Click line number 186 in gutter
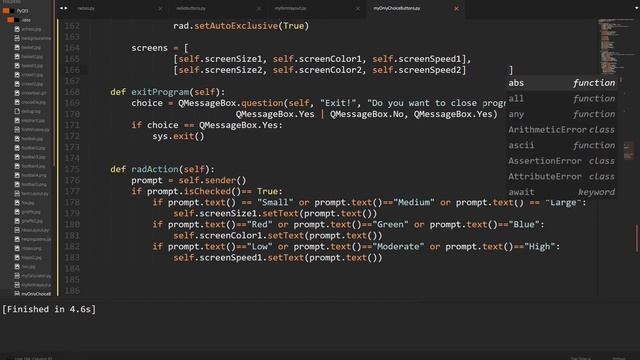Viewport: 640px width, 360px height. click(x=72, y=291)
